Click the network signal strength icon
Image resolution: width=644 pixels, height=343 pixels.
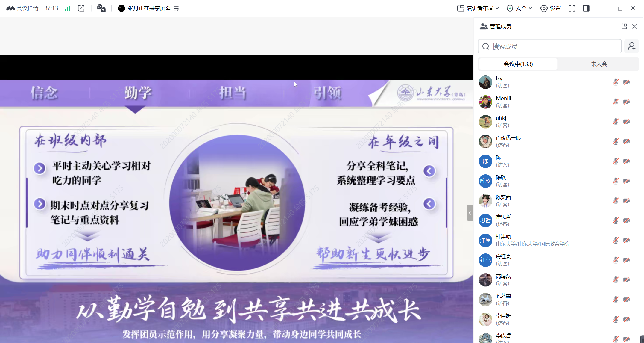[x=68, y=8]
